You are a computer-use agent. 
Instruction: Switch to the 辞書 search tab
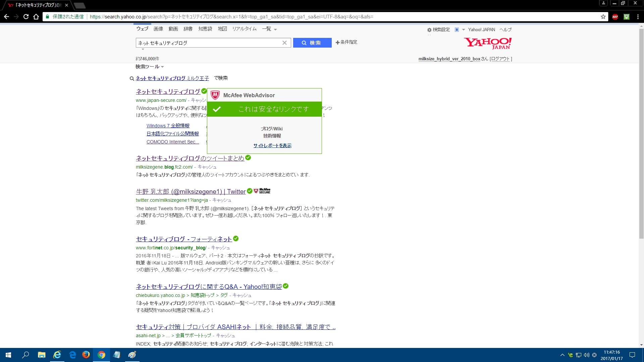point(188,29)
